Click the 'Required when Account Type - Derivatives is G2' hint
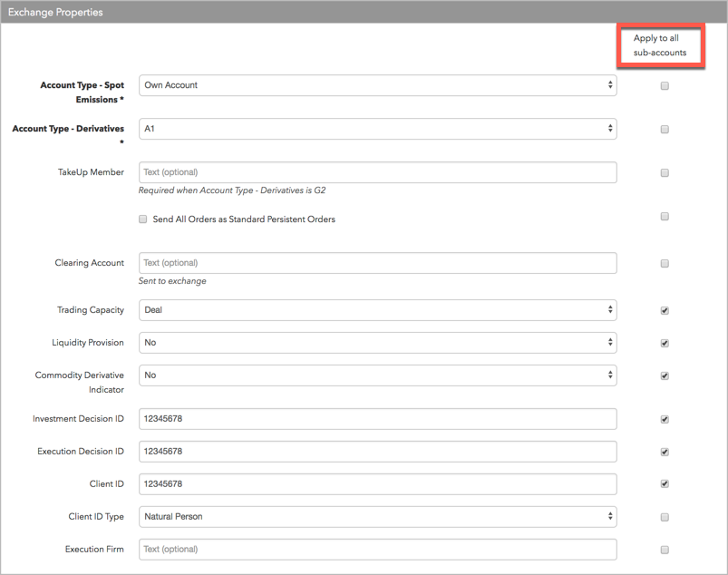The image size is (728, 575). (x=232, y=190)
